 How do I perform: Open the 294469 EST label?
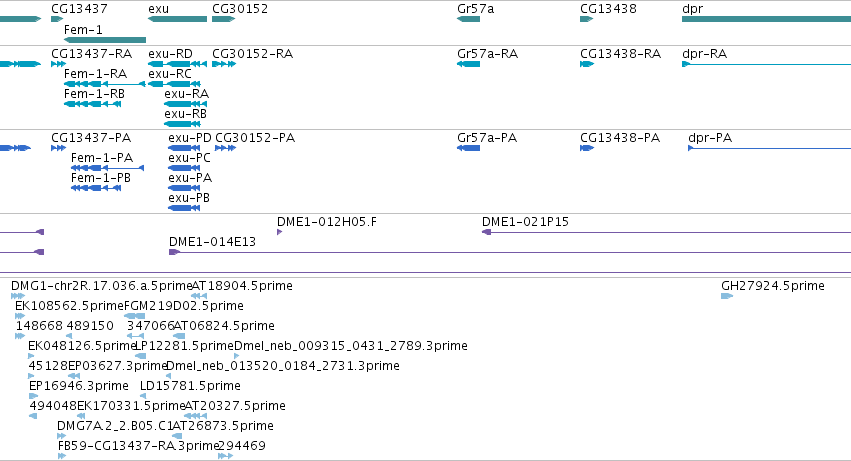click(x=242, y=446)
